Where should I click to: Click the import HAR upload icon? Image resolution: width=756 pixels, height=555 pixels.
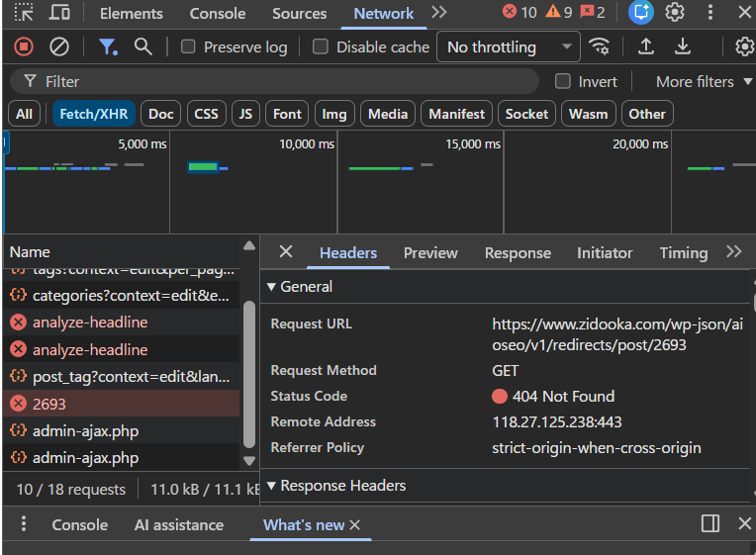646,46
